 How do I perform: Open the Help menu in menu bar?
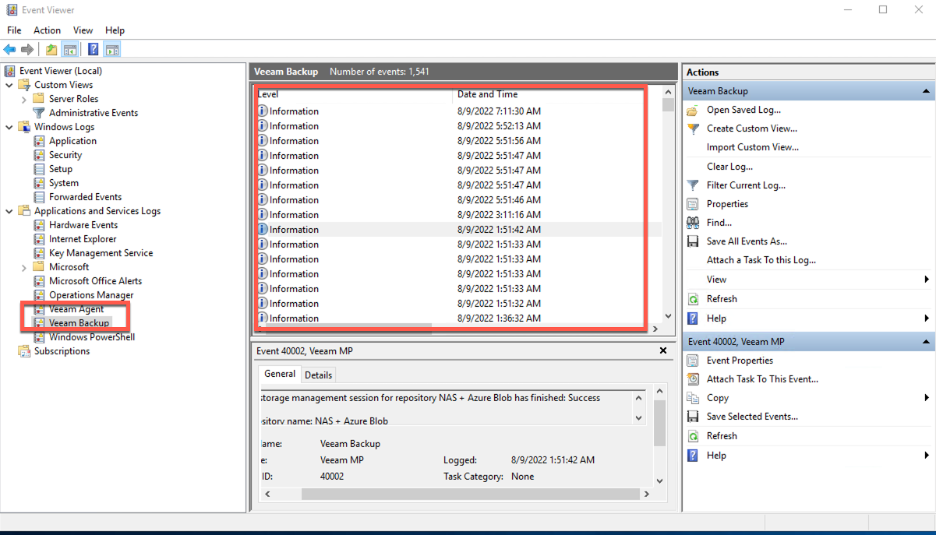(x=115, y=30)
